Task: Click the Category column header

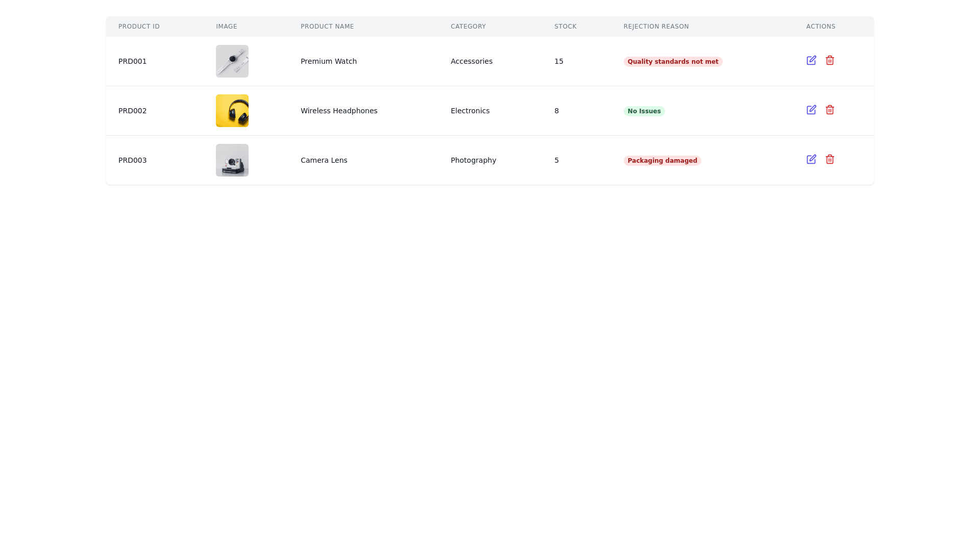Action: (468, 27)
